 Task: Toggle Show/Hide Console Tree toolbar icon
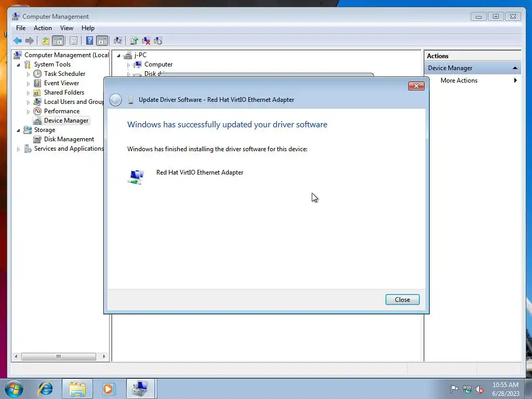pyautogui.click(x=58, y=41)
